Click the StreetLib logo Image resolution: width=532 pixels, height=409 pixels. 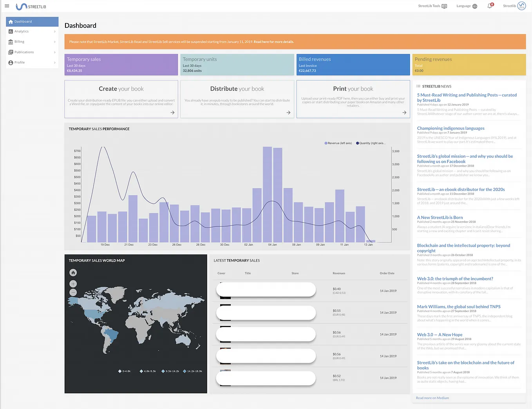pos(31,6)
